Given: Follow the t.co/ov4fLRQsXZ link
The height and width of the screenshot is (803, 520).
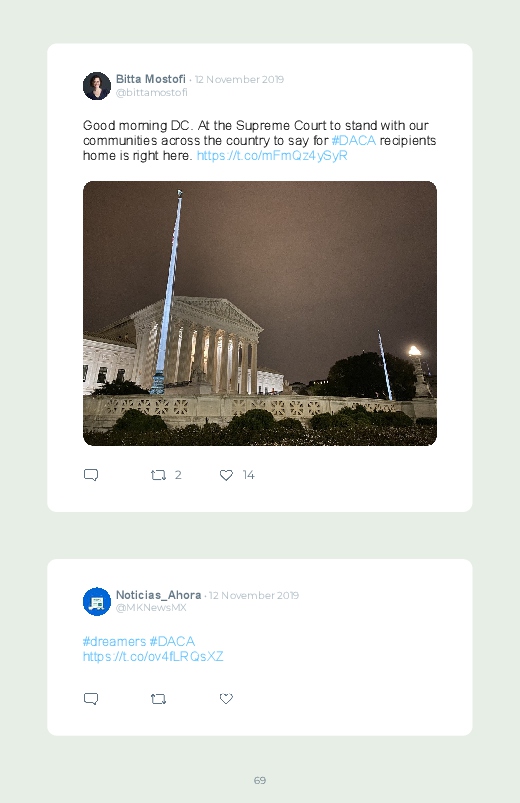Looking at the screenshot, I should pyautogui.click(x=153, y=656).
